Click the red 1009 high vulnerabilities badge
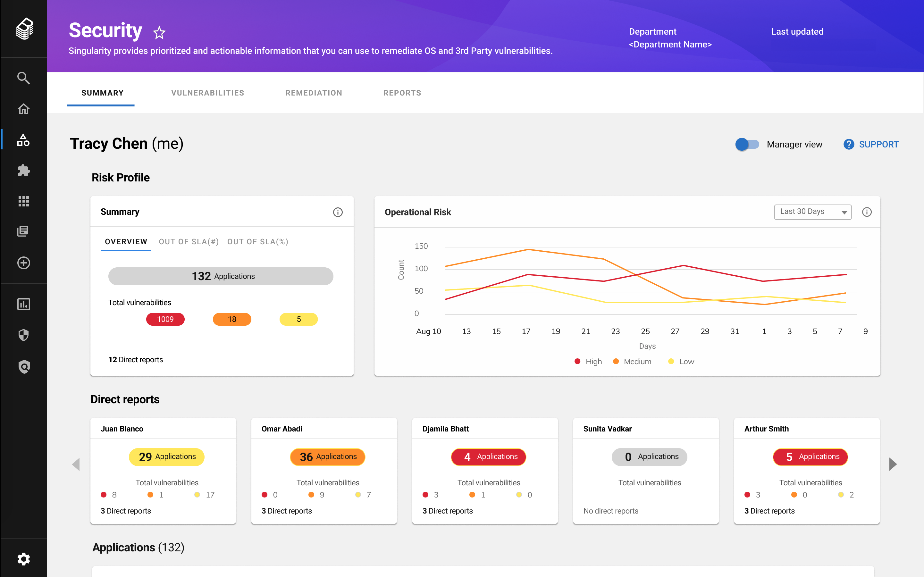Viewport: 924px width, 577px height. tap(165, 319)
